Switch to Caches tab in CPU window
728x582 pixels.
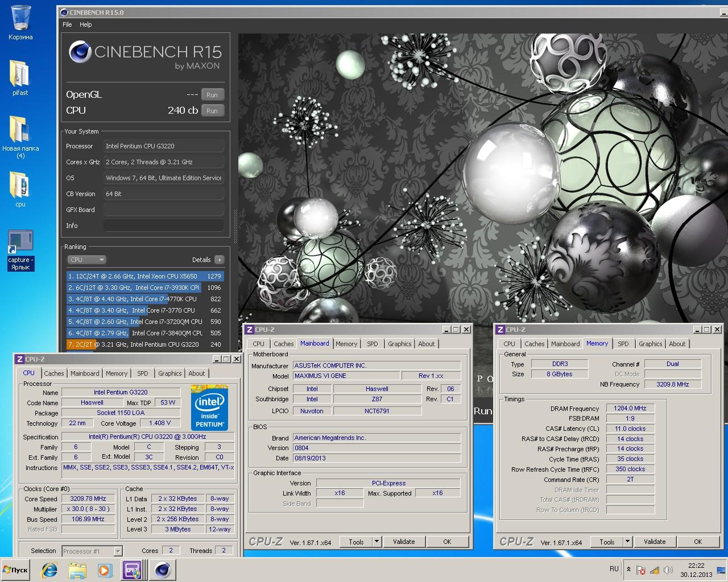pyautogui.click(x=54, y=373)
